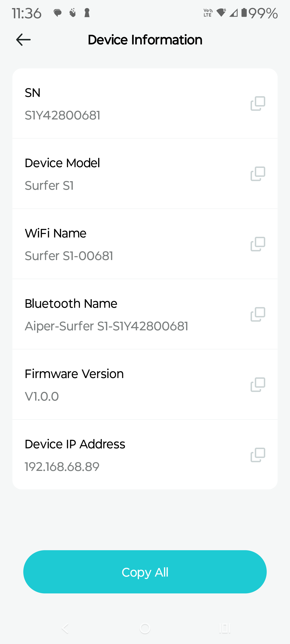
Task: Tap the Android back navigation button
Action: [x=65, y=628]
